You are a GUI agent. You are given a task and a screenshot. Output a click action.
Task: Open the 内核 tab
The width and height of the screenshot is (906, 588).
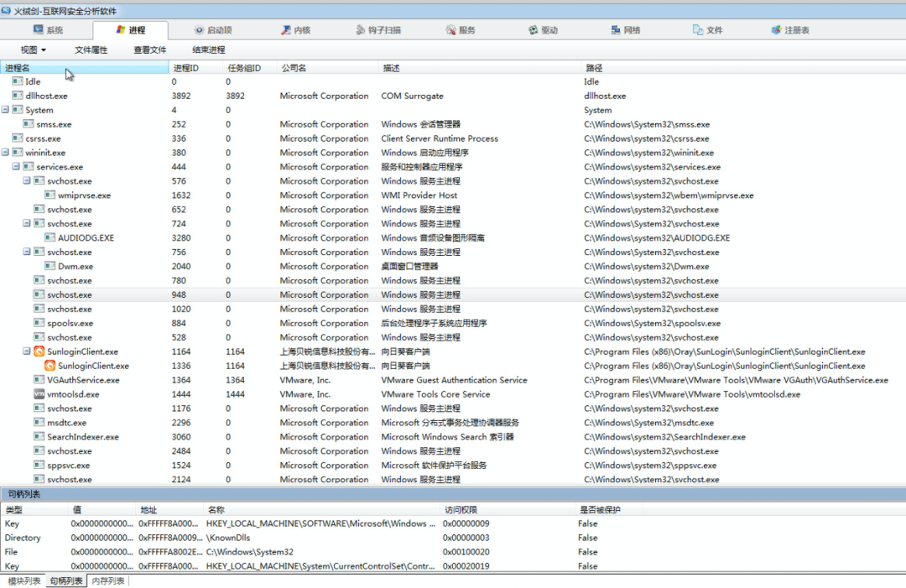coord(296,30)
